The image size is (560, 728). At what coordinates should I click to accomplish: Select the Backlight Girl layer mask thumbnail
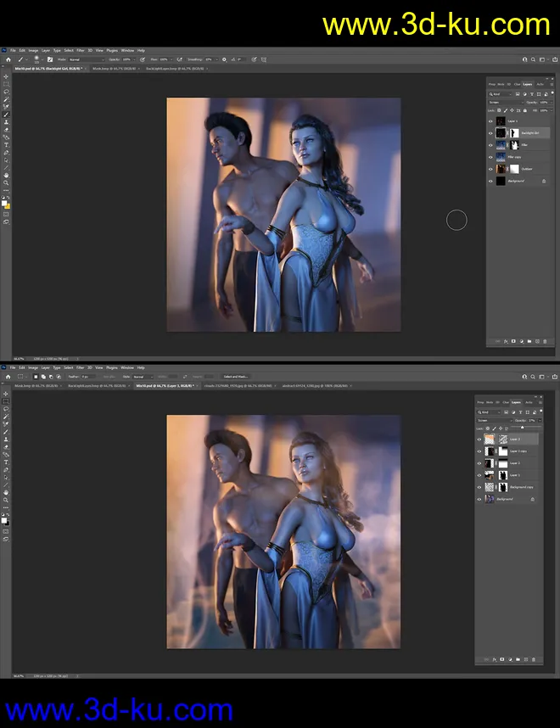512,133
